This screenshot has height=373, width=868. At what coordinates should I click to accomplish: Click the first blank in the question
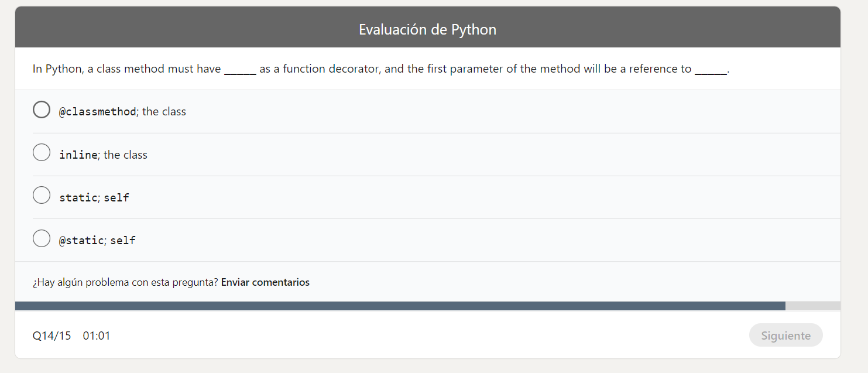coord(240,70)
